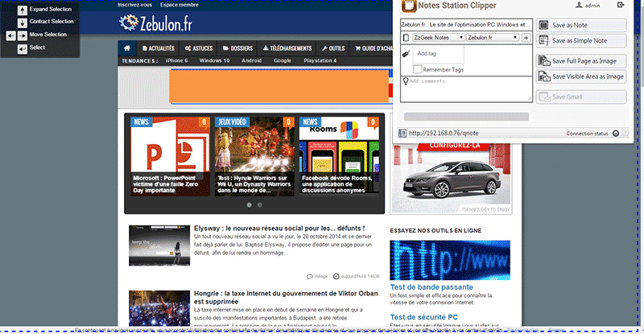Click the orange highlighted banner selection
Viewport: 644px width, 334px height.
point(279,86)
